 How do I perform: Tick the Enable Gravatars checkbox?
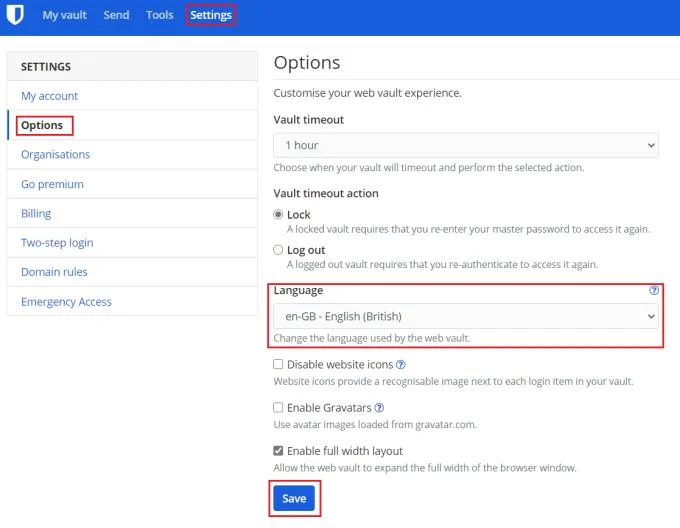[278, 407]
